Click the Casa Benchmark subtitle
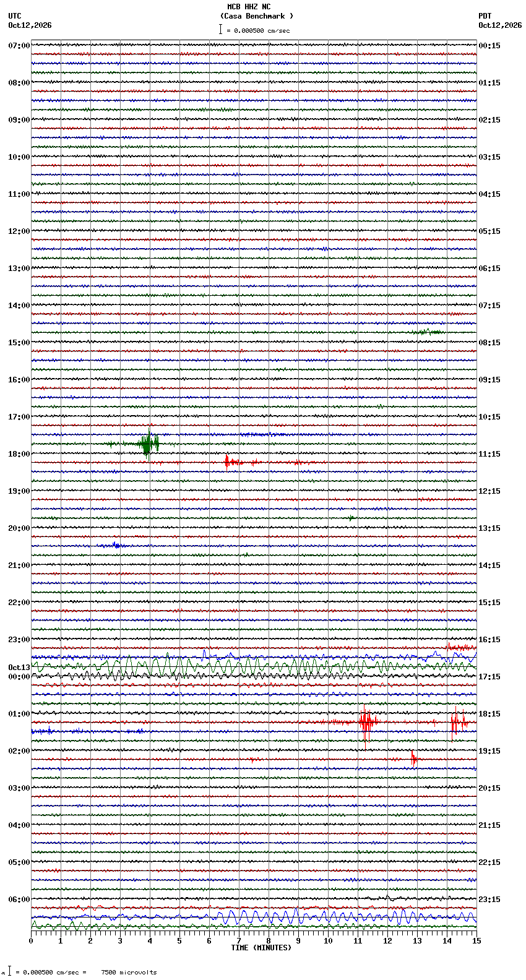526x980 pixels. coord(257,16)
